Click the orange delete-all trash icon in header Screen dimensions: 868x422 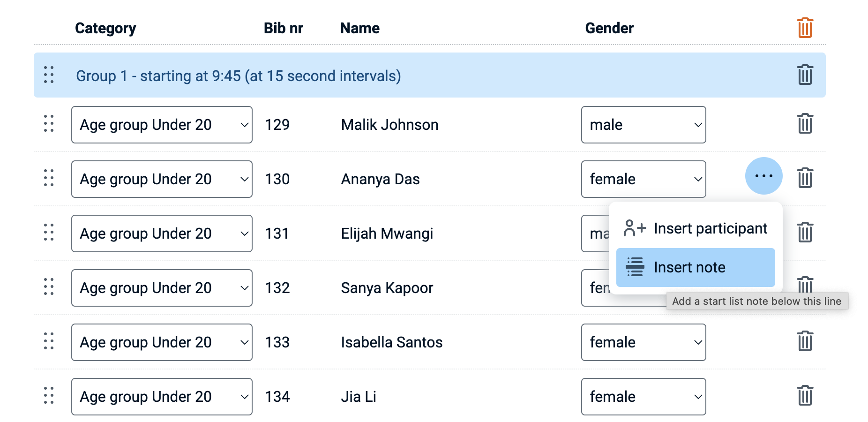coord(805,28)
